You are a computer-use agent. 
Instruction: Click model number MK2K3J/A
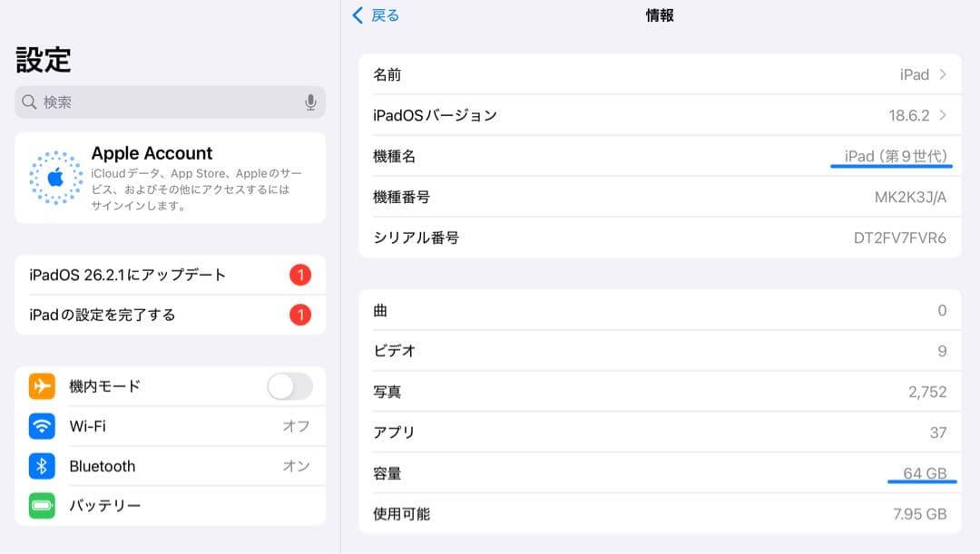[910, 198]
